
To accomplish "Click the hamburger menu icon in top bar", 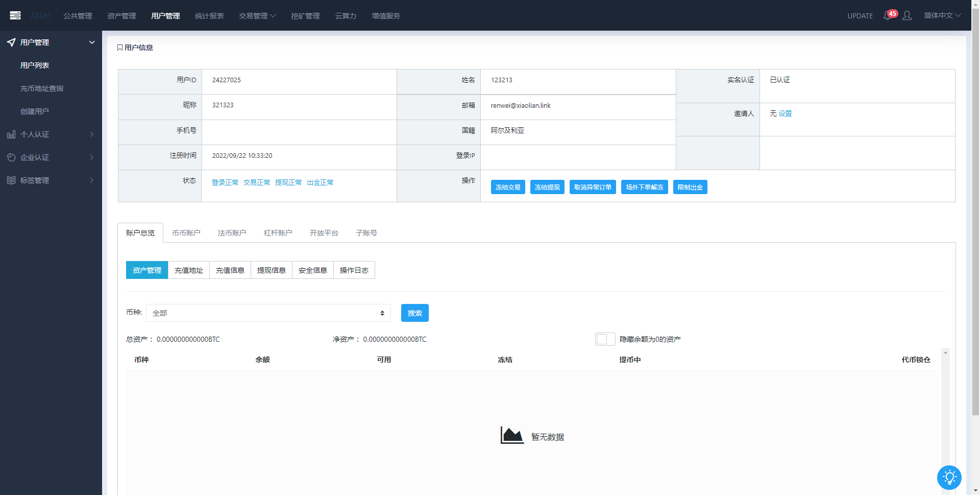I will (15, 15).
